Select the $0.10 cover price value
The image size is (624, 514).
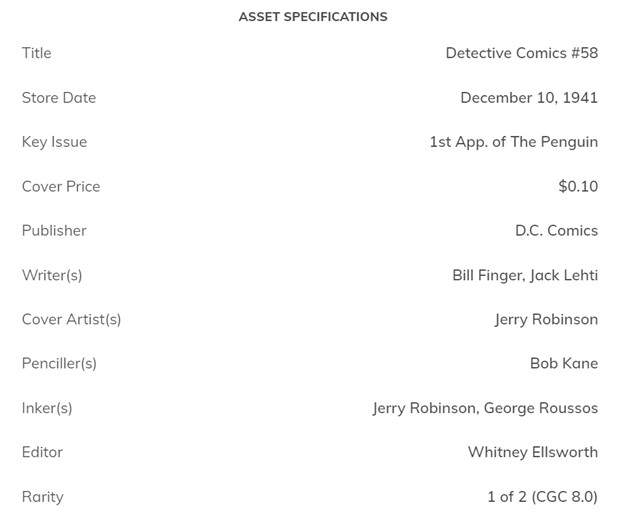pyautogui.click(x=578, y=186)
